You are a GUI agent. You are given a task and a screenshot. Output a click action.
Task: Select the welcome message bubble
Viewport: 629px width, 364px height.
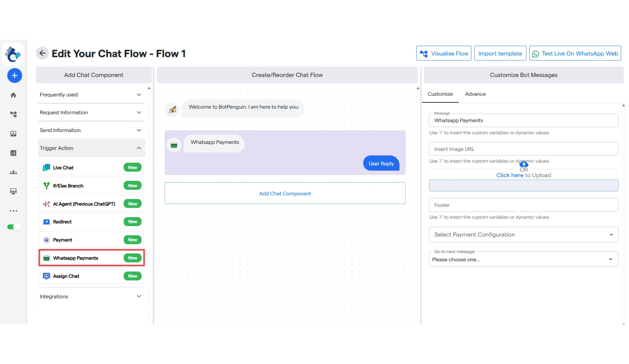click(x=243, y=108)
